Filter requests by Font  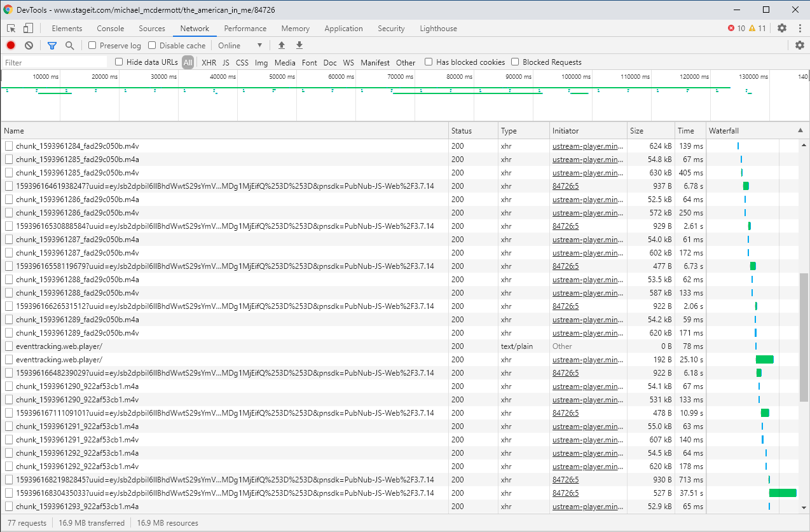(310, 62)
